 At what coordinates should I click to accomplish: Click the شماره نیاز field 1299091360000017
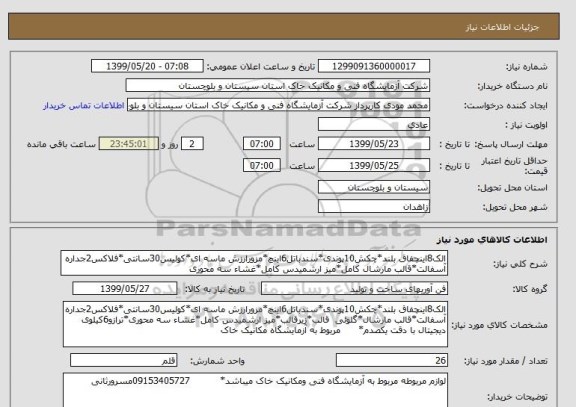[374, 66]
